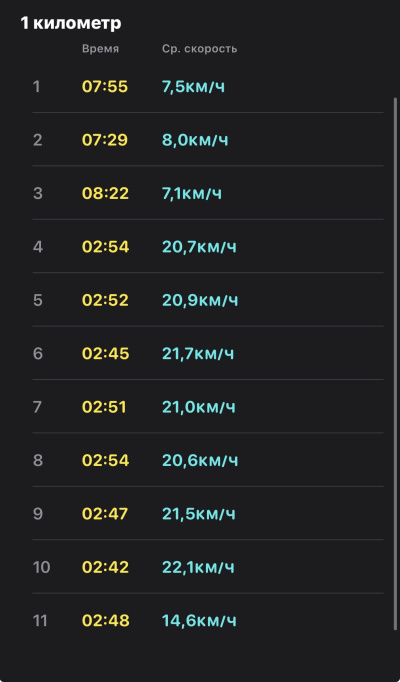The height and width of the screenshot is (682, 400).
Task: Click the 7,1км/ч speed value
Action: coord(192,193)
